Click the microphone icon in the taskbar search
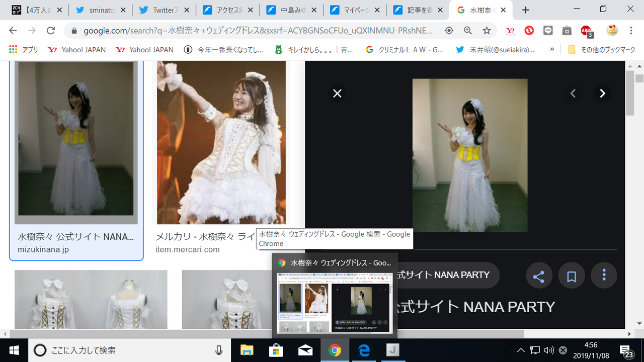This screenshot has height=362, width=644. coord(218,350)
